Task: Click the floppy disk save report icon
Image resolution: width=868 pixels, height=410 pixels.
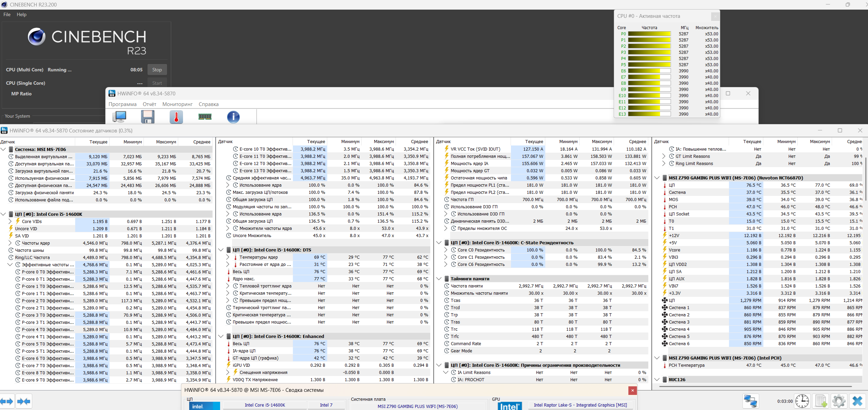Action: [x=148, y=117]
